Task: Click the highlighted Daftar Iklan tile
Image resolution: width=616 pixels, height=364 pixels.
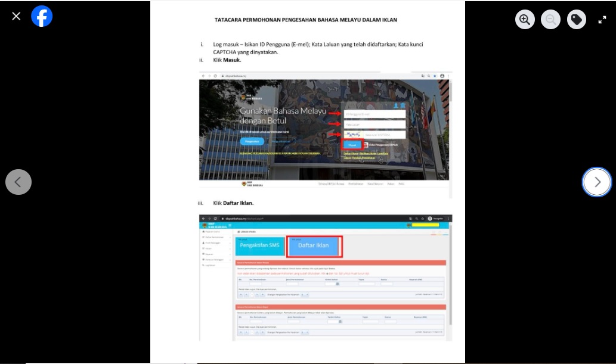Action: tap(314, 245)
